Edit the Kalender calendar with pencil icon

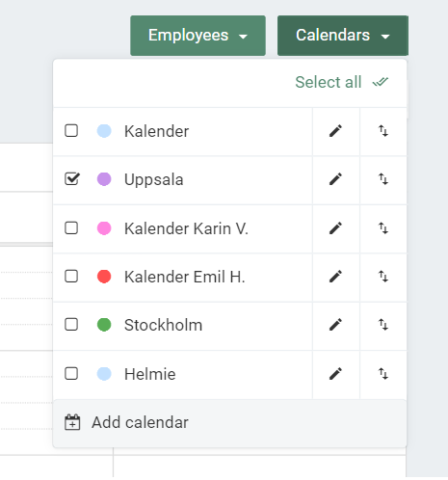click(335, 131)
